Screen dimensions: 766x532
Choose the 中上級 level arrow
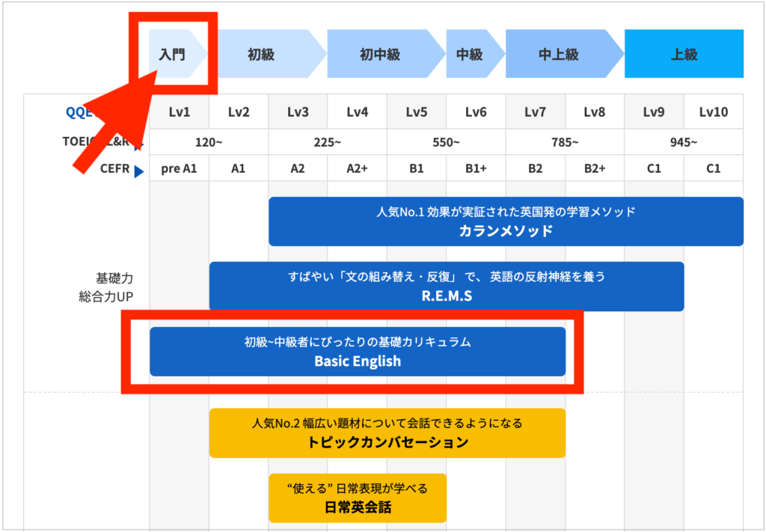559,55
